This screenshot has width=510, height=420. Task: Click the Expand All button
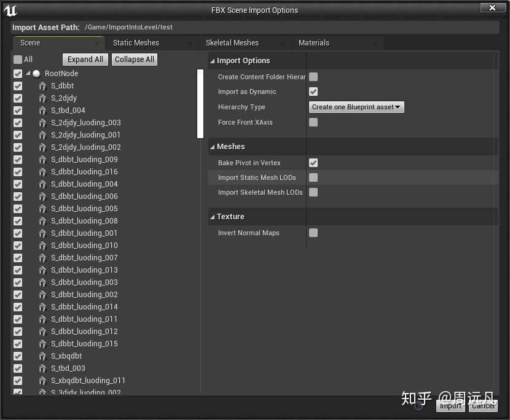click(85, 59)
